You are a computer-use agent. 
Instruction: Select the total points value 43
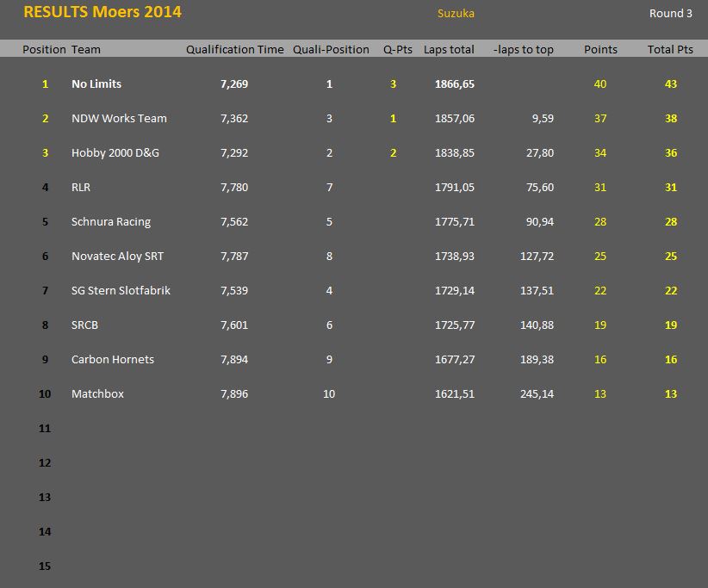670,84
